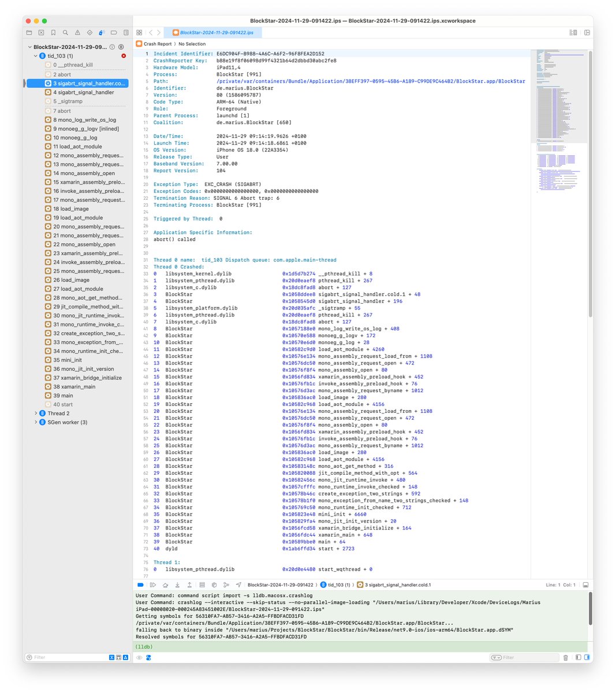Click the Step Into debug icon
The width and height of the screenshot is (616, 693).
pyautogui.click(x=177, y=585)
